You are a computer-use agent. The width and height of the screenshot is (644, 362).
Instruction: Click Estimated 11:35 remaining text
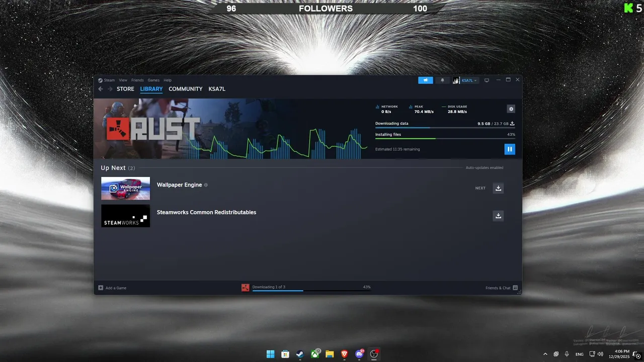click(x=397, y=149)
